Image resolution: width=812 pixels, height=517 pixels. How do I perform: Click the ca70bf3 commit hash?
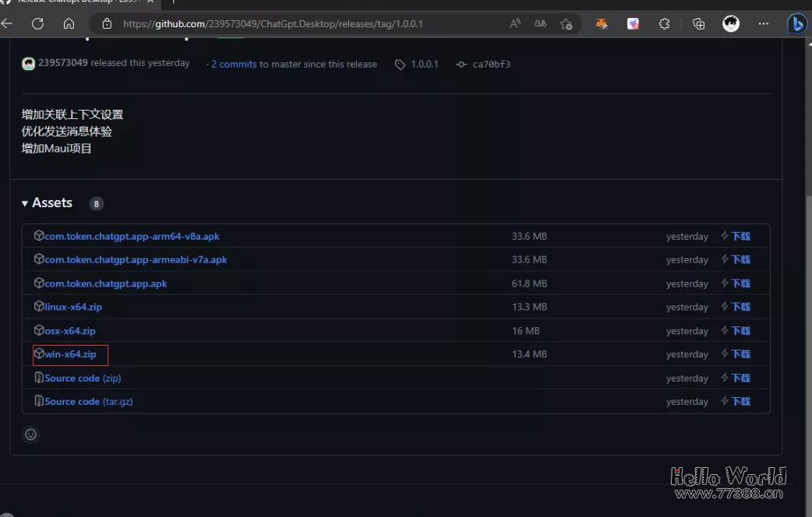pos(491,64)
